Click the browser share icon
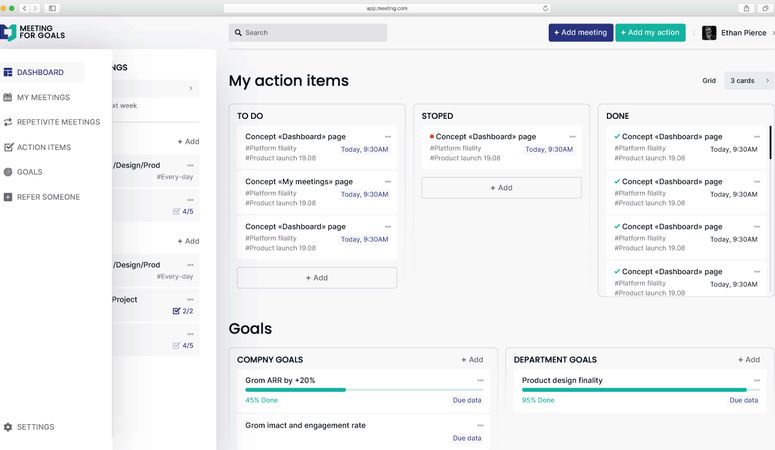Viewport: 775px width, 450px height. point(746,8)
